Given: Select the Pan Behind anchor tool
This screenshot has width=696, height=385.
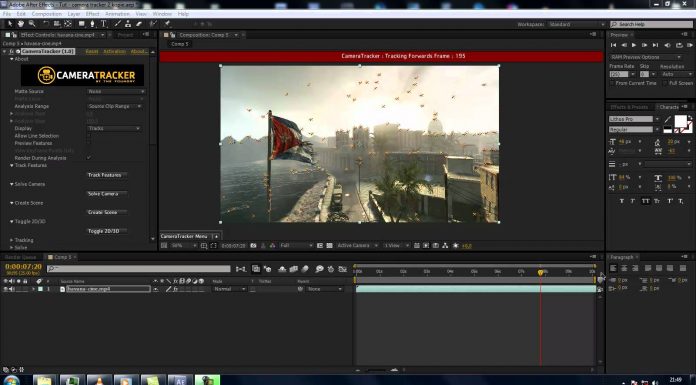Looking at the screenshot, I should click(x=68, y=24).
